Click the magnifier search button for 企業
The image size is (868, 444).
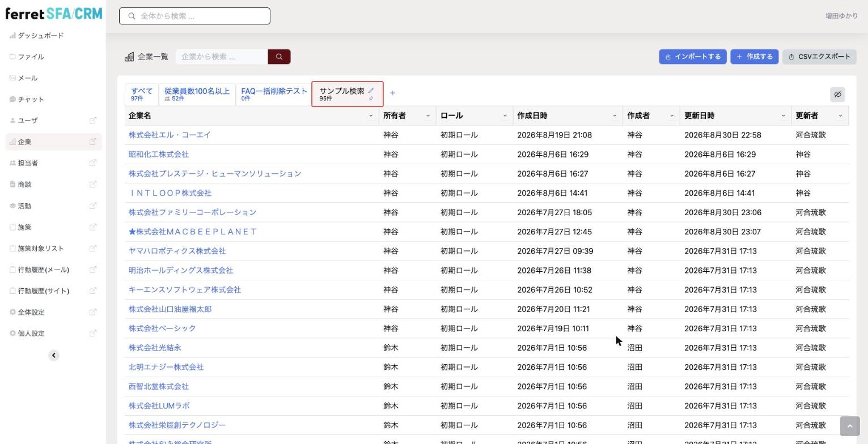[x=279, y=57]
